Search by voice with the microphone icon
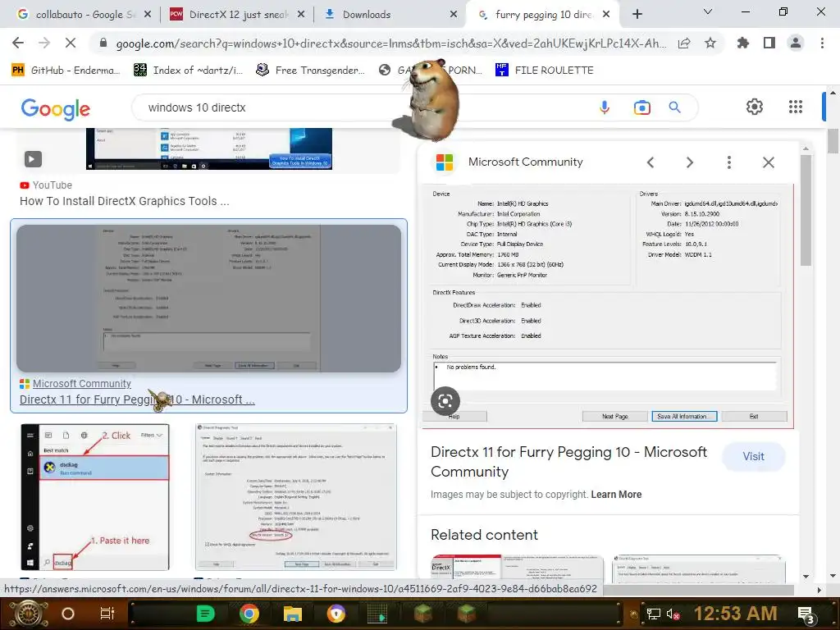The width and height of the screenshot is (840, 630). point(605,107)
